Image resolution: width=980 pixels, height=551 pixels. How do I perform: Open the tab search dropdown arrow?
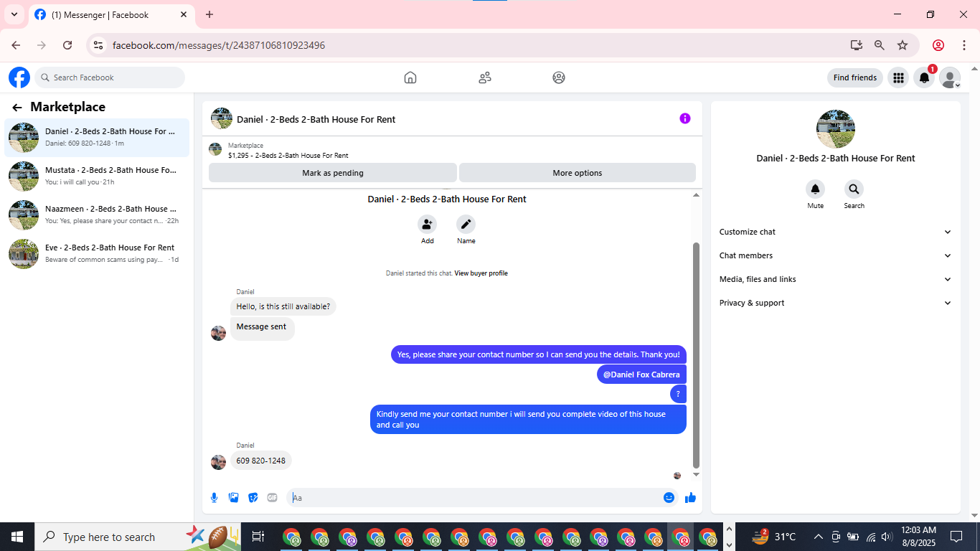point(14,14)
